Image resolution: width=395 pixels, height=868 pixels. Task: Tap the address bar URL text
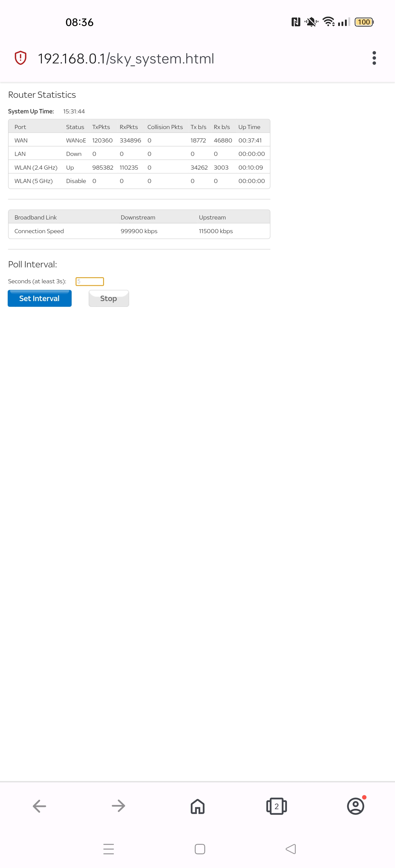(x=126, y=59)
